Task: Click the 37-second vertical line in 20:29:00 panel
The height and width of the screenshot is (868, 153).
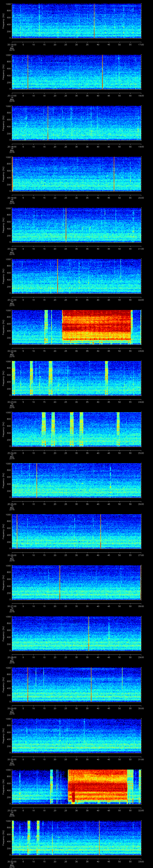Action: [91, 685]
